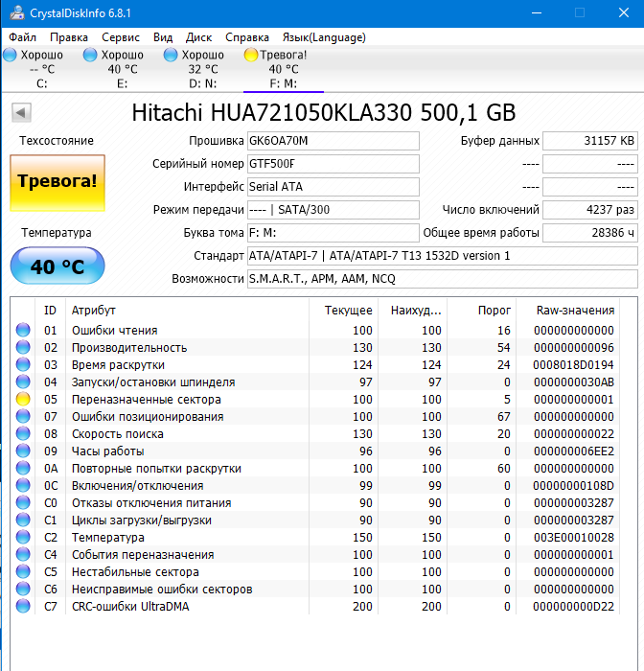The height and width of the screenshot is (671, 644).
Task: Open the Сервис menu
Action: click(x=121, y=37)
